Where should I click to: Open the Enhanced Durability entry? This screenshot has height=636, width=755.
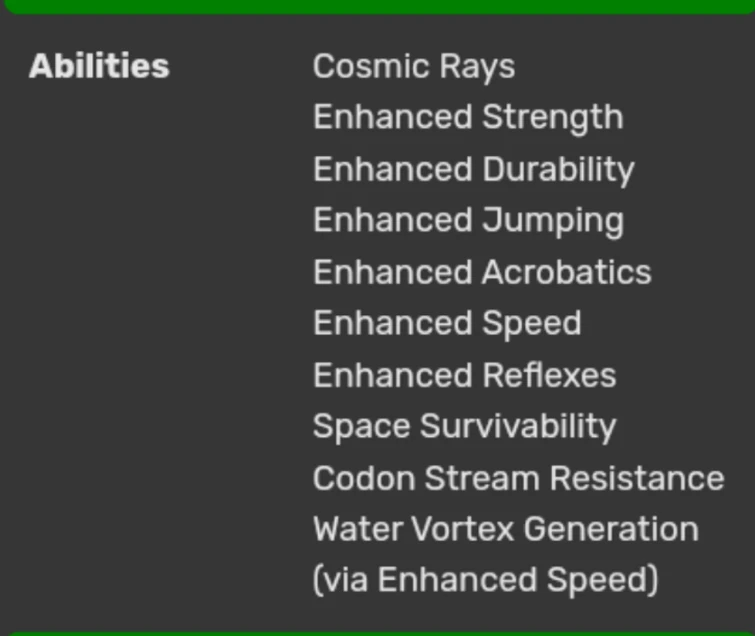coord(474,170)
